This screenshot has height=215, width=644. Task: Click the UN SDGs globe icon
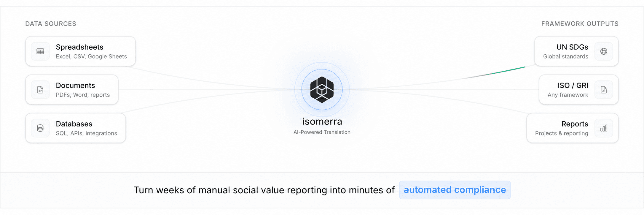[x=604, y=51]
